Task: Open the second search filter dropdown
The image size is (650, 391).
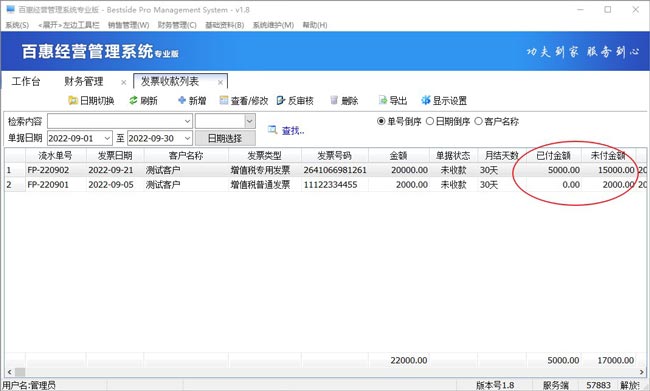Action: (x=250, y=121)
